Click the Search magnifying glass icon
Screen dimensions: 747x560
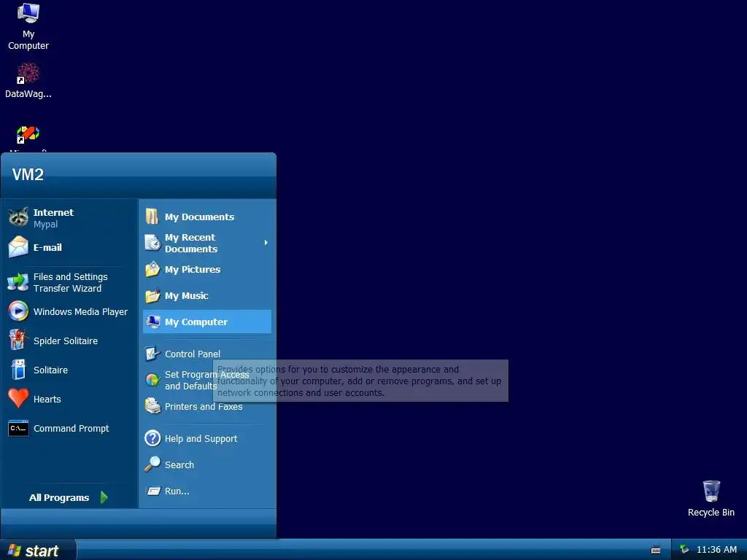[152, 464]
